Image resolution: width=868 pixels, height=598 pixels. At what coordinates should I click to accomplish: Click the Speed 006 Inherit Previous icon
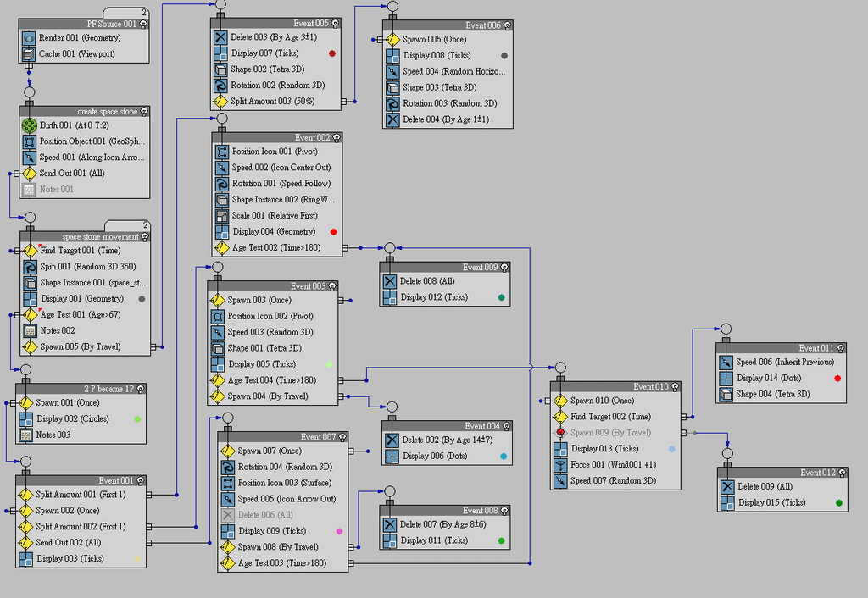point(726,363)
